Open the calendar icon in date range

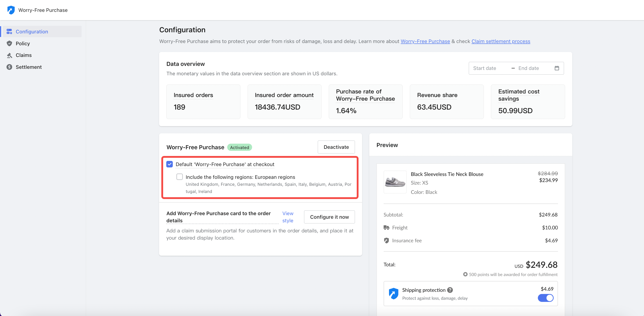(x=557, y=68)
